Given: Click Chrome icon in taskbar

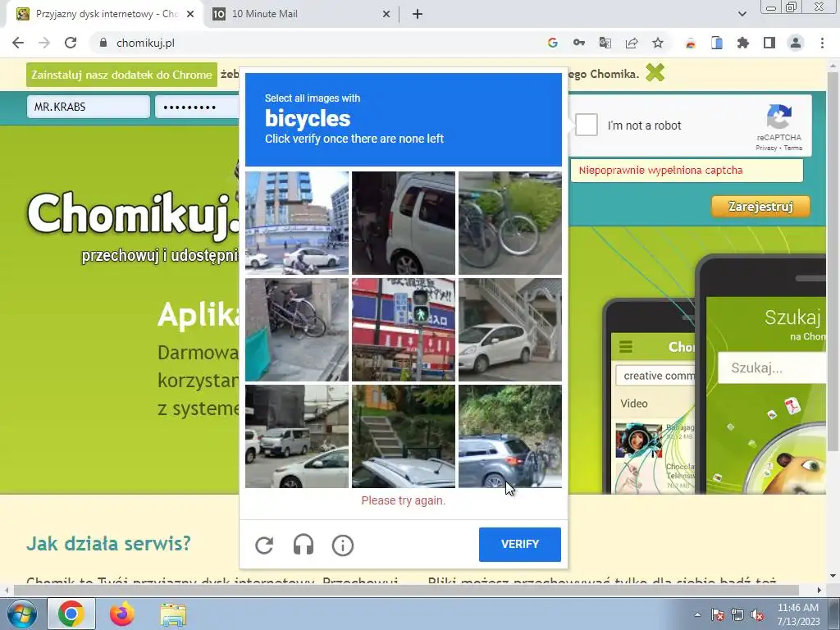Looking at the screenshot, I should tap(71, 614).
